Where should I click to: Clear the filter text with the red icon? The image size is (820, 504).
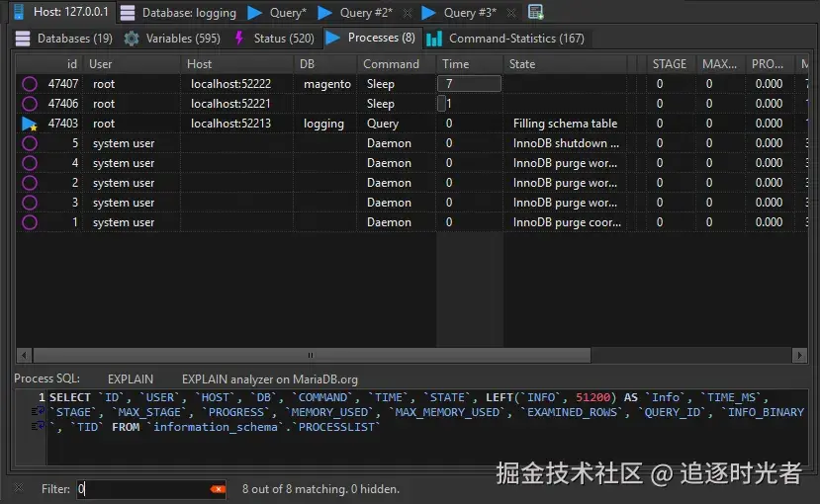tap(218, 489)
